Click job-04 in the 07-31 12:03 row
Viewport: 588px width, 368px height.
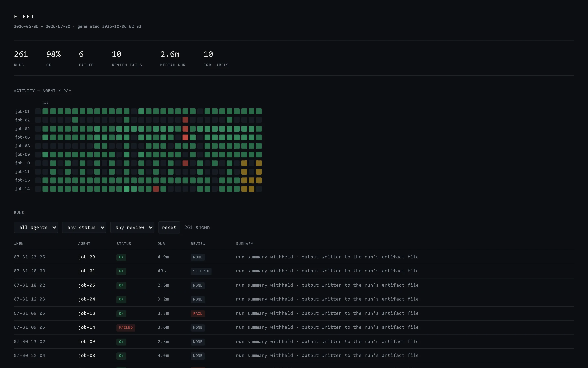87,299
